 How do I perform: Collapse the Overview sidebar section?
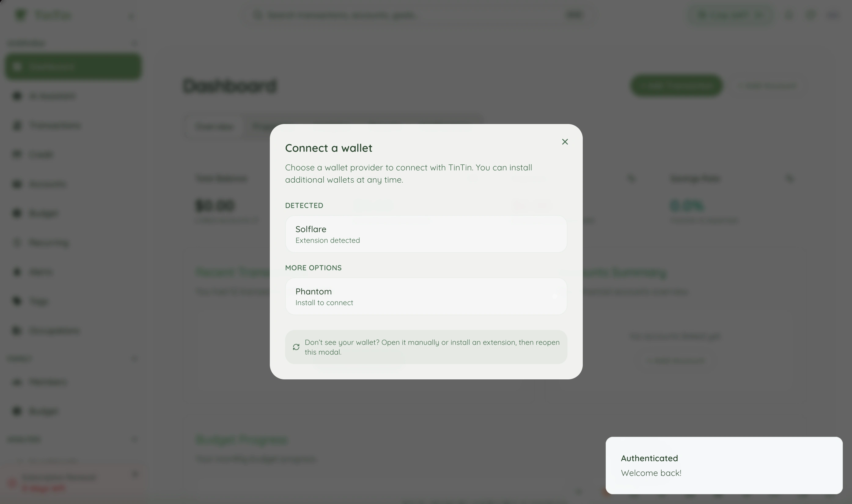click(x=134, y=43)
